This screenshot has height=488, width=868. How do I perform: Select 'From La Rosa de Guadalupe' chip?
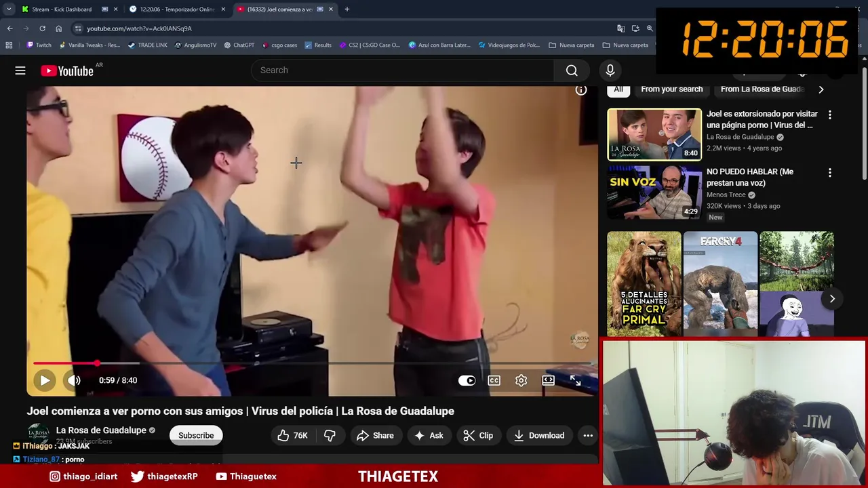point(762,89)
